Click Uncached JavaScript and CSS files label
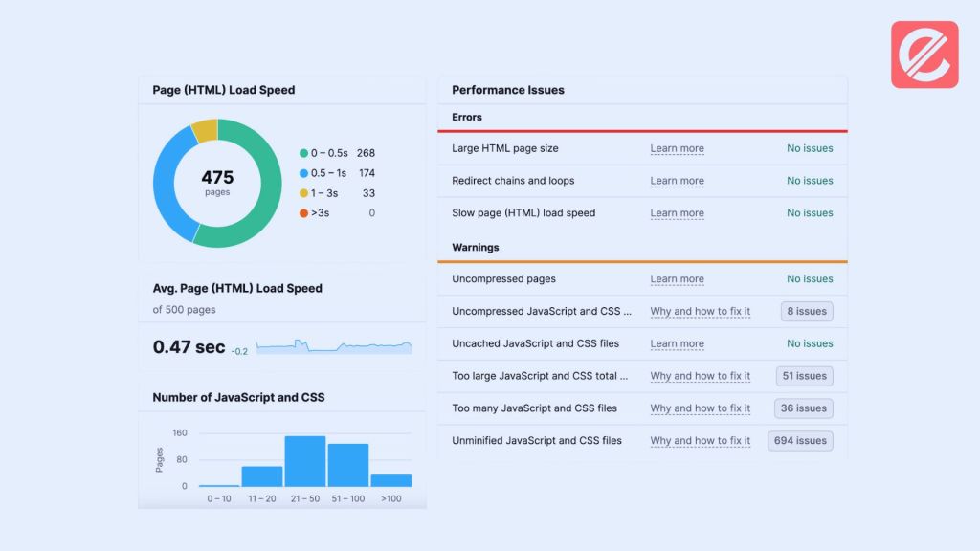This screenshot has height=551, width=980. 536,343
